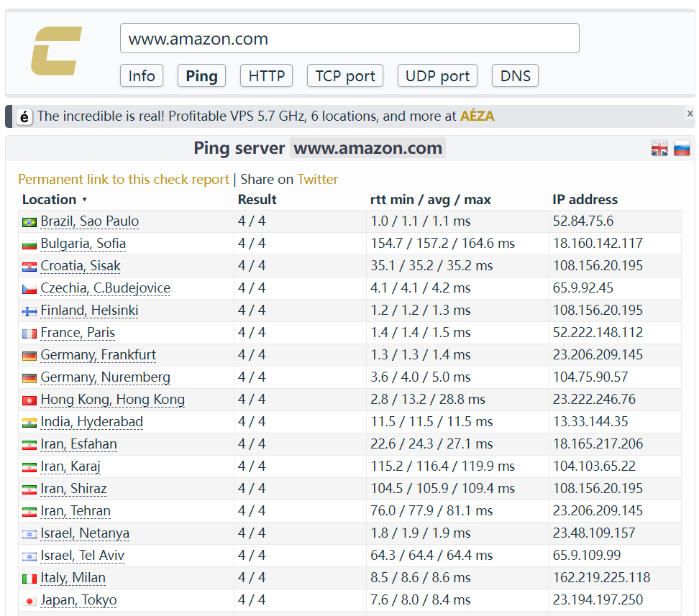Open Iran, Tehran node details

(76, 511)
